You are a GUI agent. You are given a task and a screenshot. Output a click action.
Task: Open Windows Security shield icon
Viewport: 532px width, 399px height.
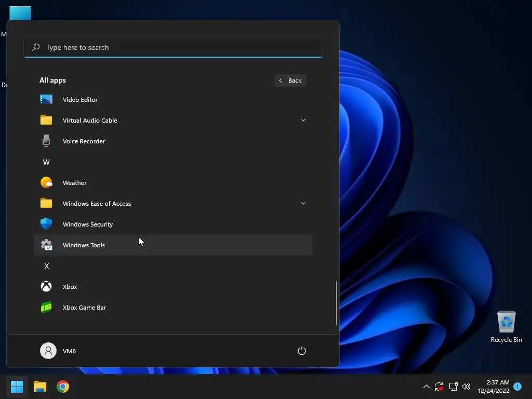[x=46, y=224]
